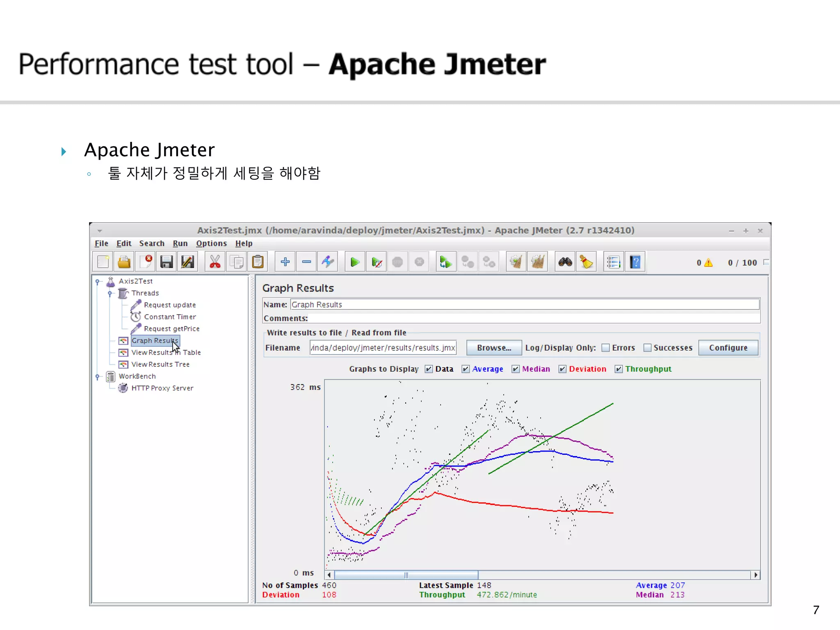The image size is (840, 630).
Task: Click the thread count 0 / 100 indicator
Action: pos(742,263)
